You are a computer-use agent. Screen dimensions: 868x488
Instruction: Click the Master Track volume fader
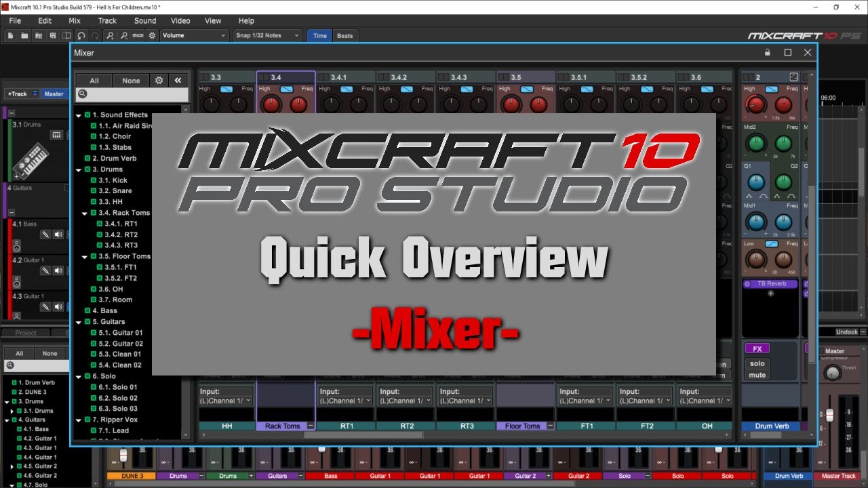(x=828, y=414)
